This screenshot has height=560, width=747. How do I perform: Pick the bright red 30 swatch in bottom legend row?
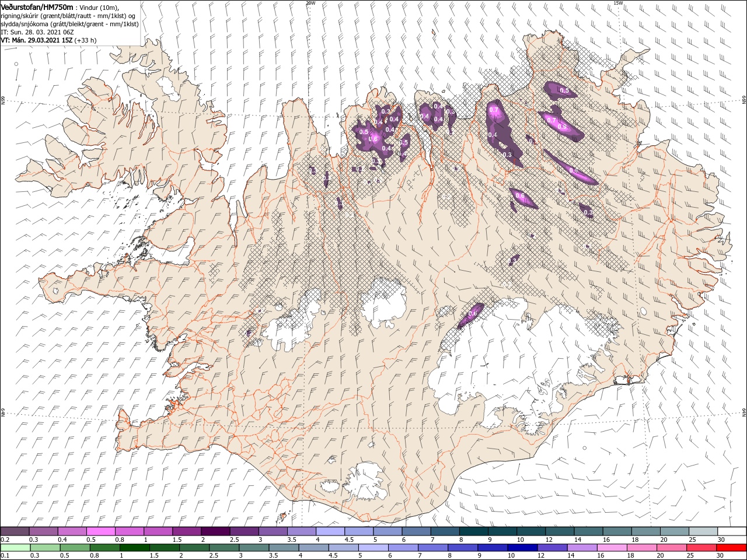coord(731,548)
